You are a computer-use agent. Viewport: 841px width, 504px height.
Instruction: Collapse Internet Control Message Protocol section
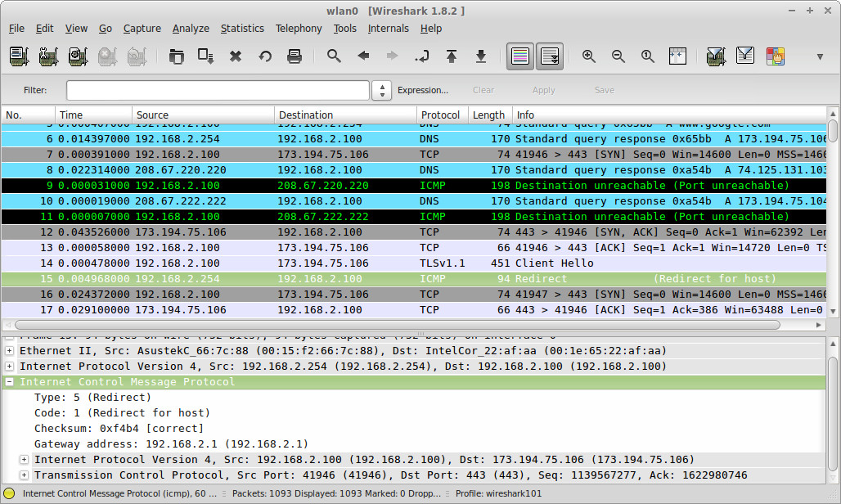pos(9,382)
